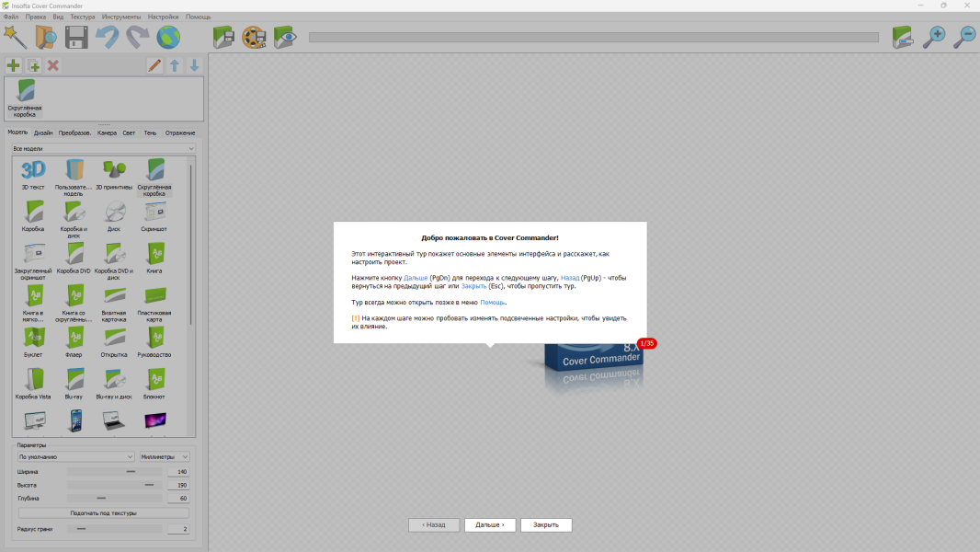Select the 3D текст model
This screenshot has height=552, width=980.
pos(33,175)
